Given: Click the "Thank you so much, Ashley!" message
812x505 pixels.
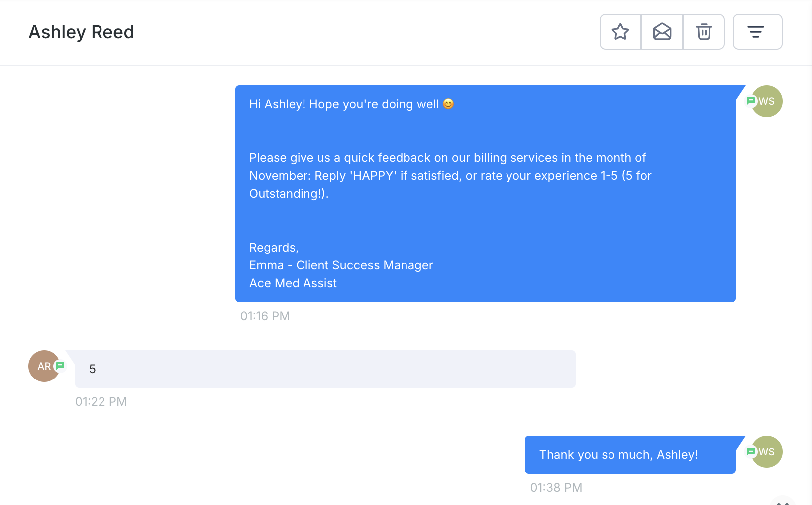Looking at the screenshot, I should 618,455.
